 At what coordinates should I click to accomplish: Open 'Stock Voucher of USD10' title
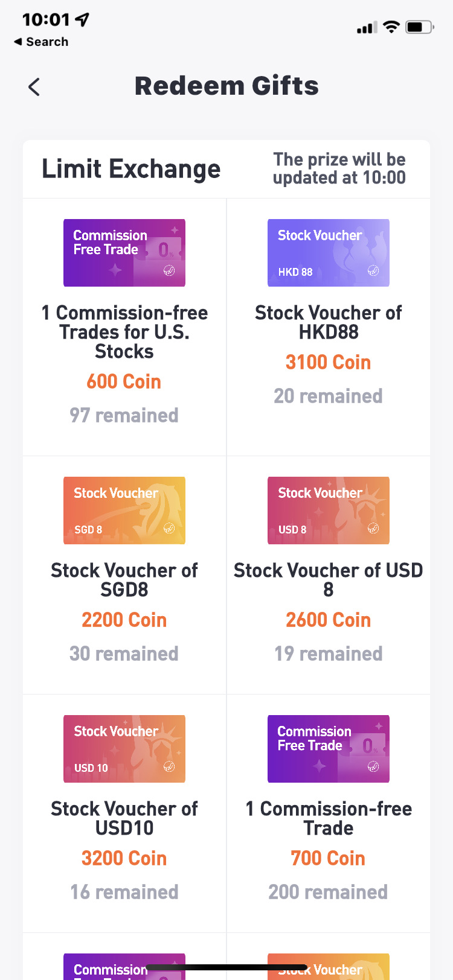click(x=124, y=818)
